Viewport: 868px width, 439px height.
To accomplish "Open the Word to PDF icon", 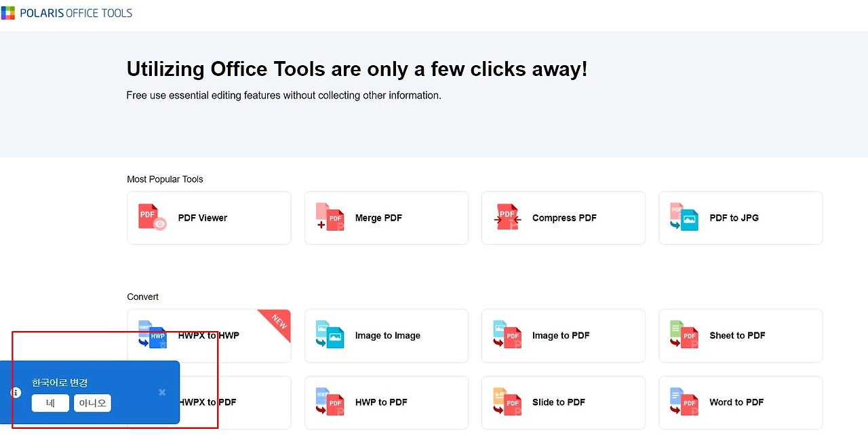I will pyautogui.click(x=684, y=402).
